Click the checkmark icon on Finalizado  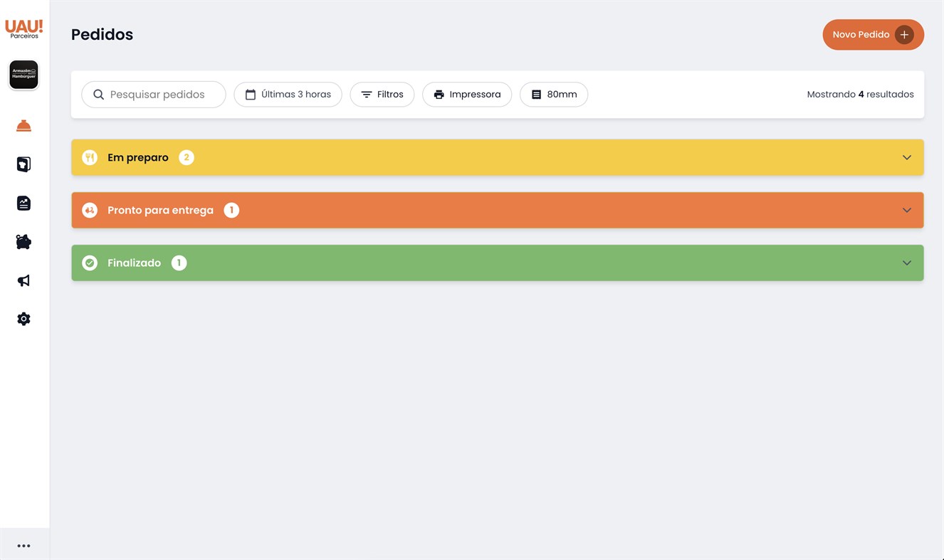90,263
